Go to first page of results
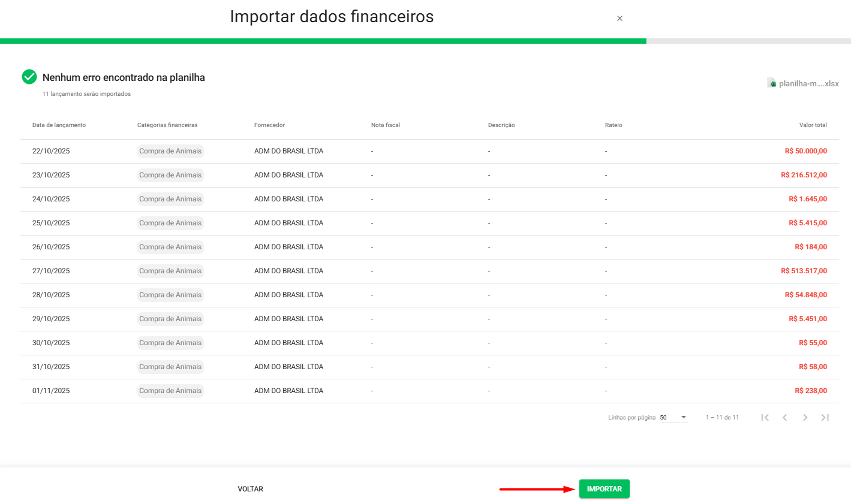Viewport: 851px width, 504px height. click(765, 418)
